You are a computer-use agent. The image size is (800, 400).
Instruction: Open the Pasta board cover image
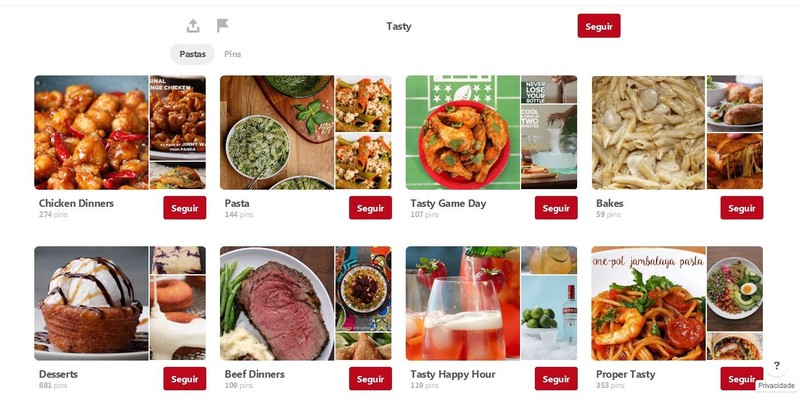(x=277, y=133)
